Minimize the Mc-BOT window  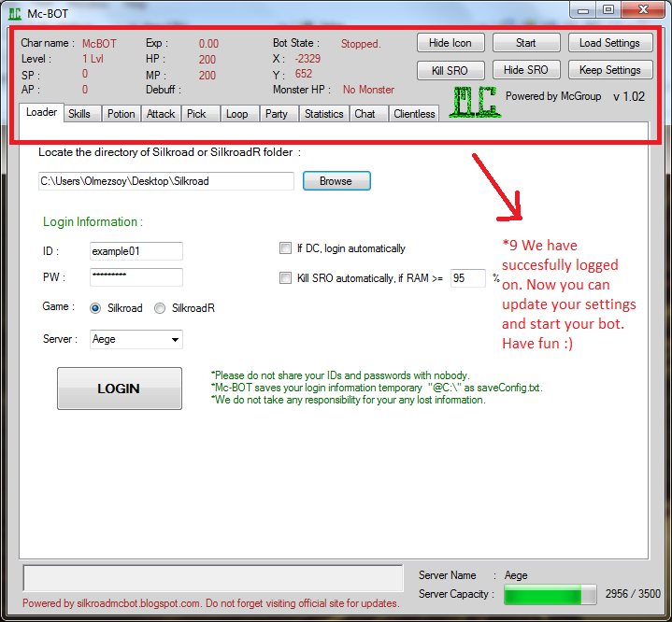(x=583, y=10)
